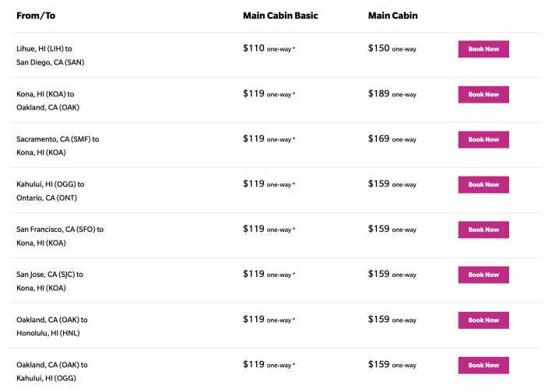Select the Kahului to Ontario route text
The width and height of the screenshot is (545, 392).
50,191
